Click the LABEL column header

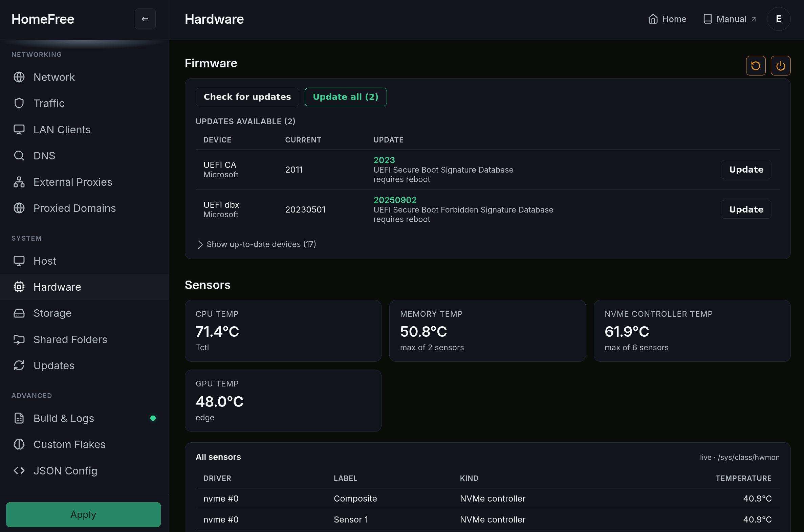346,479
